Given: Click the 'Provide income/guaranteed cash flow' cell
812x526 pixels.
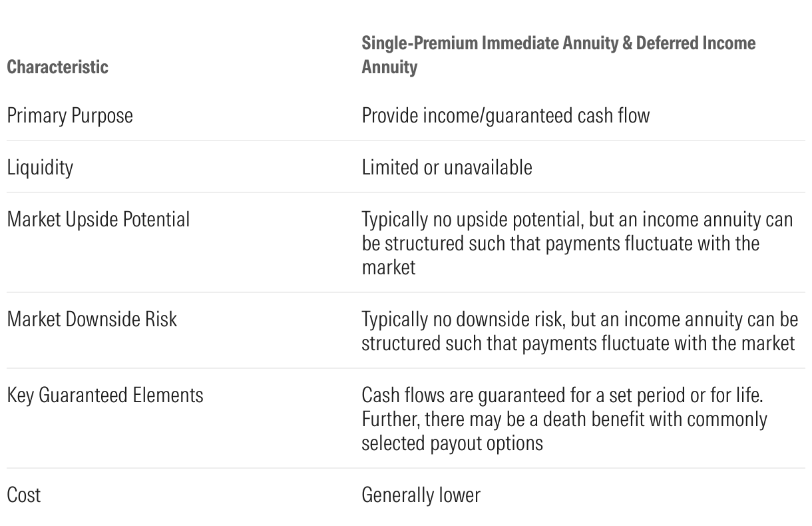Looking at the screenshot, I should click(x=505, y=115).
